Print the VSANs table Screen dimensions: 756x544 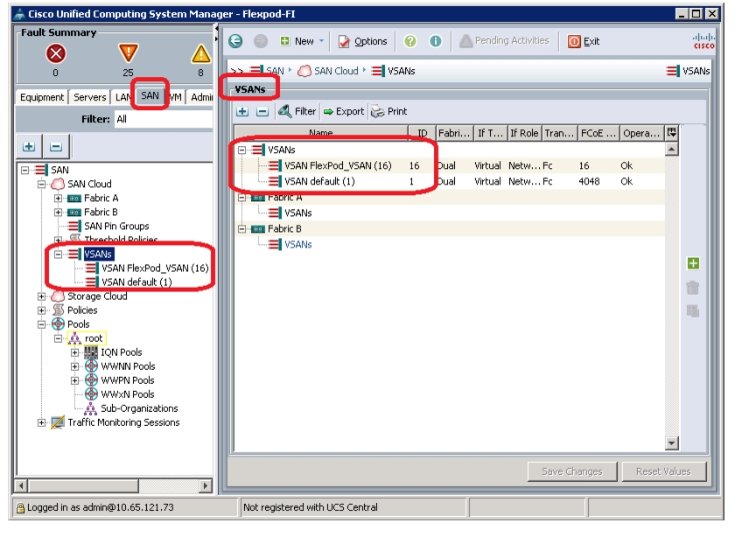coord(389,112)
